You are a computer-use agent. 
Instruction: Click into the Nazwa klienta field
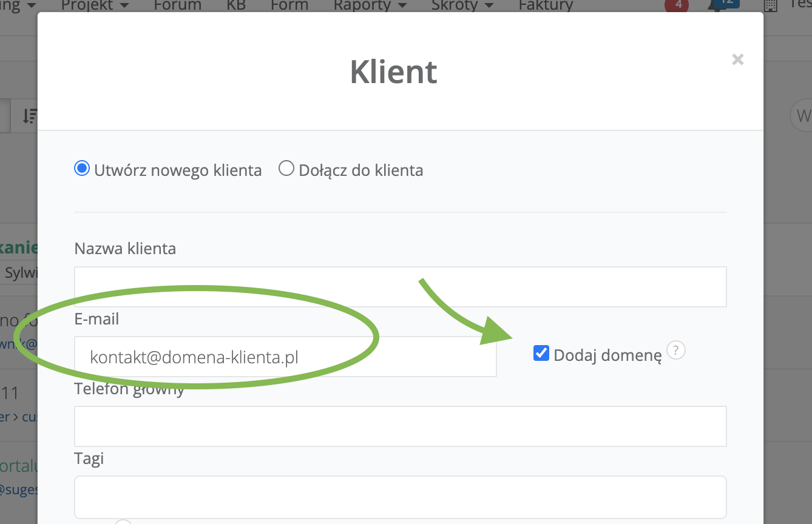tap(400, 287)
